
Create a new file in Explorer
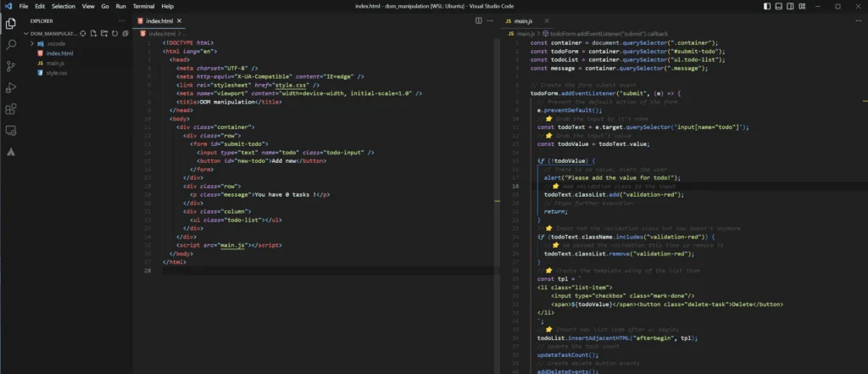[93, 33]
